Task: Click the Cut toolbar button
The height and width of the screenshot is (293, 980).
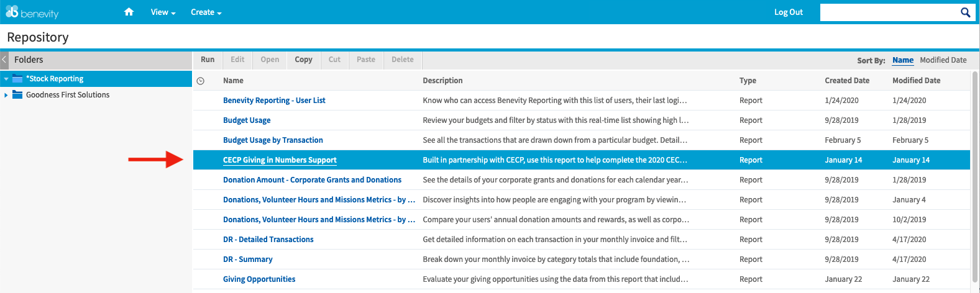Action: [334, 60]
